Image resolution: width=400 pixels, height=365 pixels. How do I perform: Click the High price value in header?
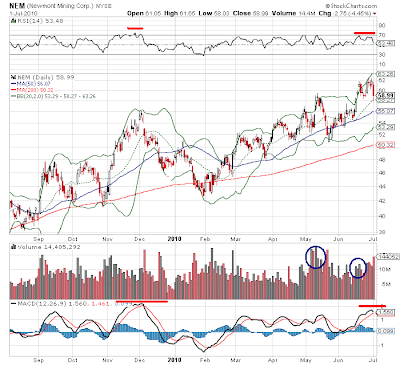pyautogui.click(x=187, y=13)
